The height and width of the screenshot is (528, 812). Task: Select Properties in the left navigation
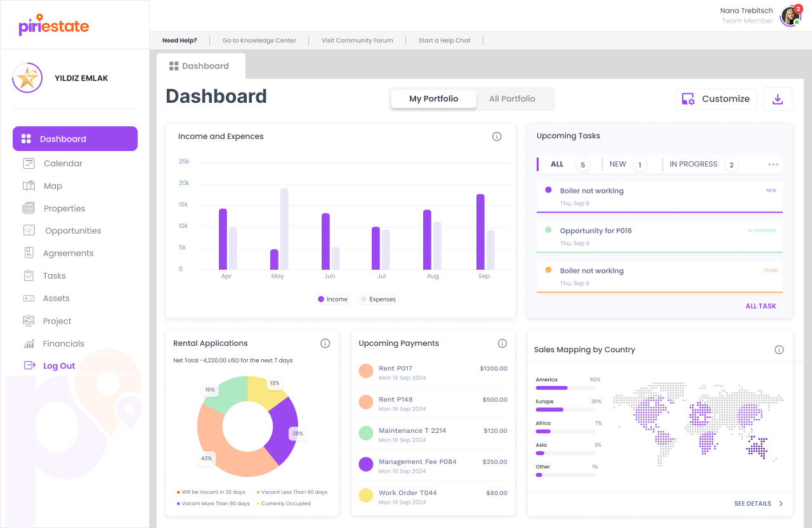[65, 208]
